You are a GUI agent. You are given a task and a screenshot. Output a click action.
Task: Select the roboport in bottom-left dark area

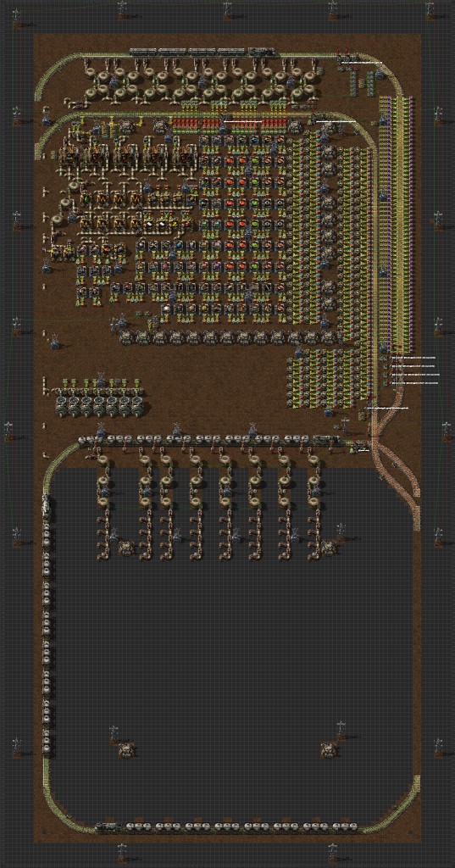[x=127, y=750]
